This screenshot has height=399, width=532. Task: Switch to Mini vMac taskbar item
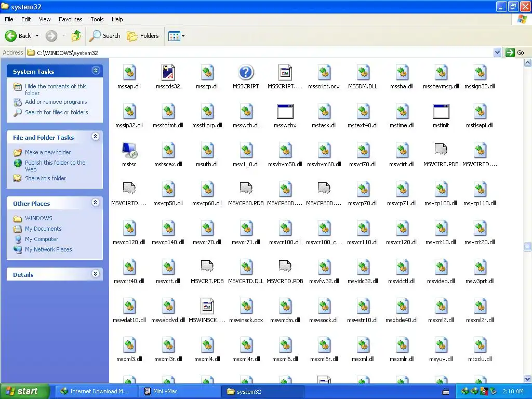click(x=179, y=391)
